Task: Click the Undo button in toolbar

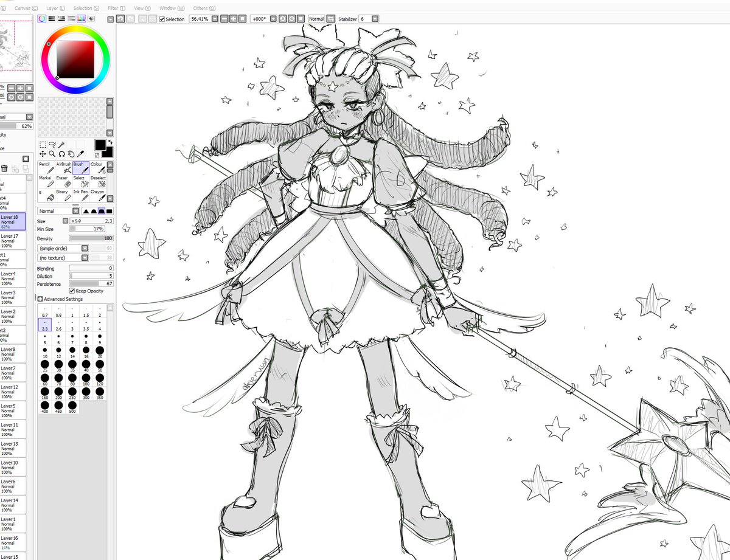Action: point(121,19)
